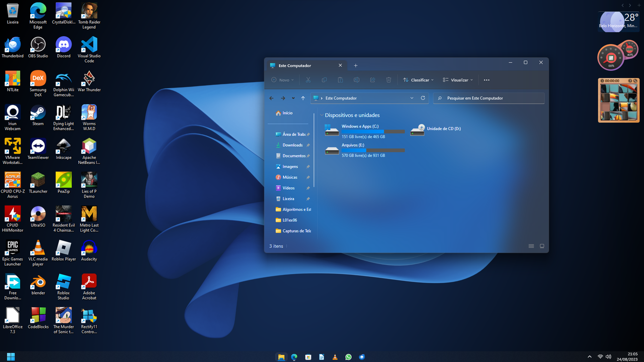This screenshot has width=644, height=362.
Task: Click the Rename icon in the toolbar
Action: coord(356,79)
